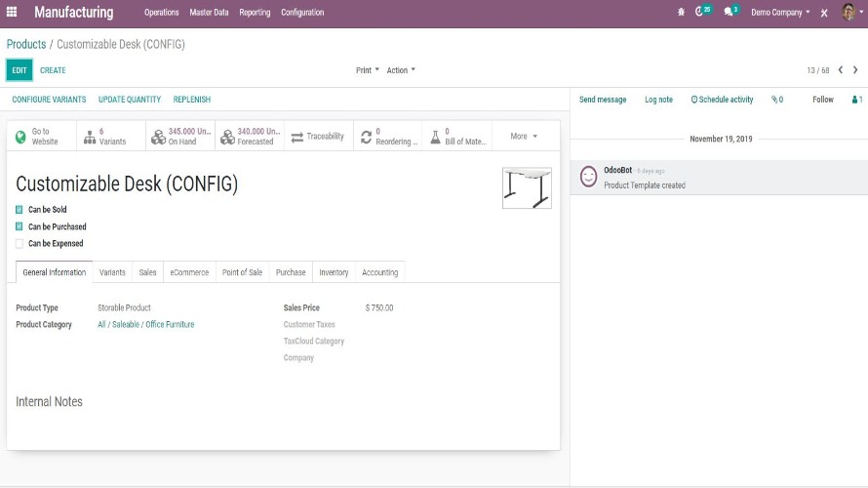Image resolution: width=868 pixels, height=488 pixels.
Task: Open the Bill of Materials flask button
Action: [x=457, y=137]
